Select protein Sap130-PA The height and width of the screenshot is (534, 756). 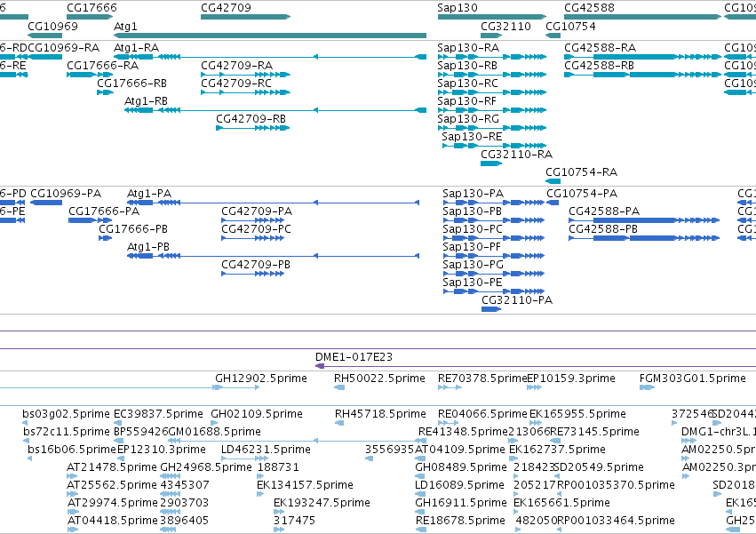point(494,203)
